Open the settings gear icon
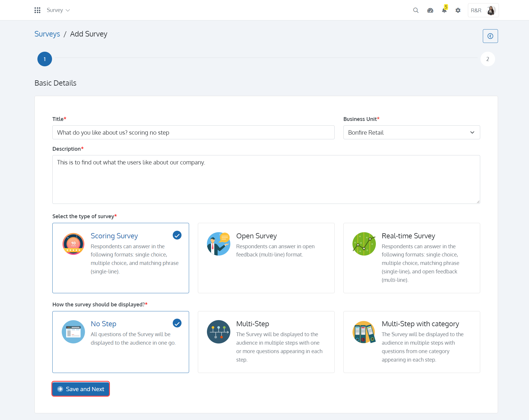The height and width of the screenshot is (420, 529). point(458,10)
